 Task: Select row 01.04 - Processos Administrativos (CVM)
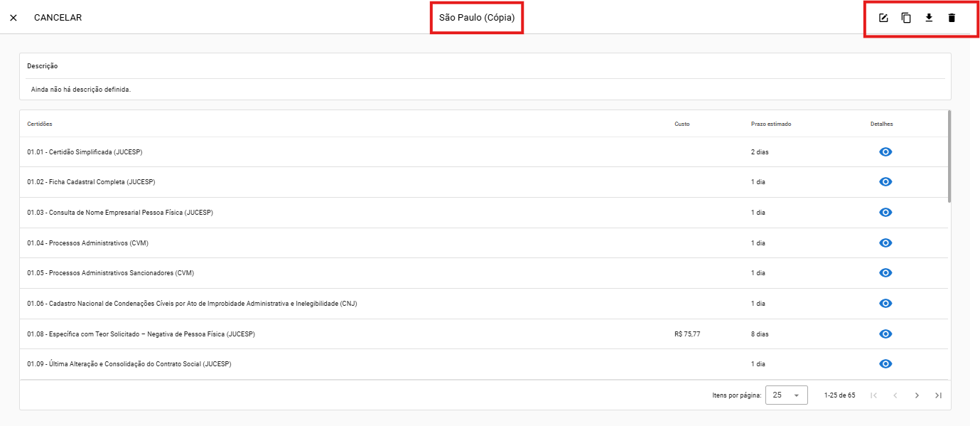[x=483, y=243]
